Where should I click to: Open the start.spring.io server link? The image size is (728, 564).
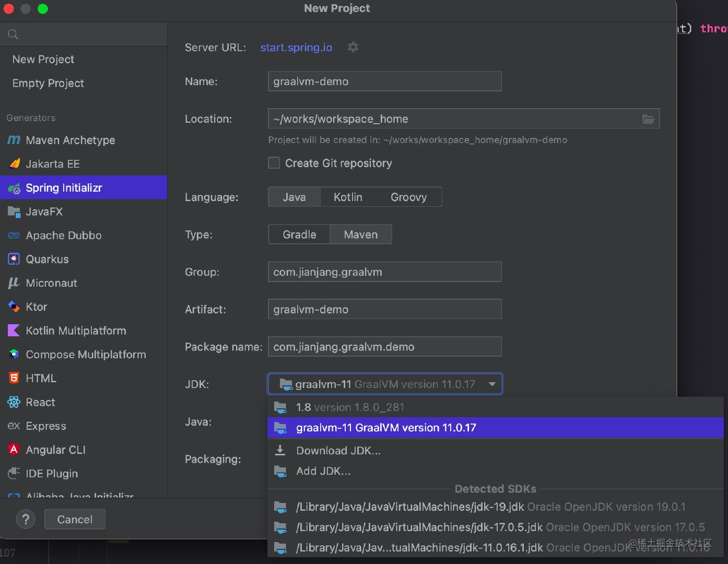click(296, 48)
